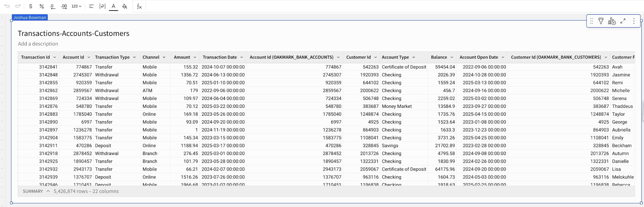This screenshot has width=644, height=207.
Task: Expand the SUMMARY bar chevron
Action: (x=48, y=191)
